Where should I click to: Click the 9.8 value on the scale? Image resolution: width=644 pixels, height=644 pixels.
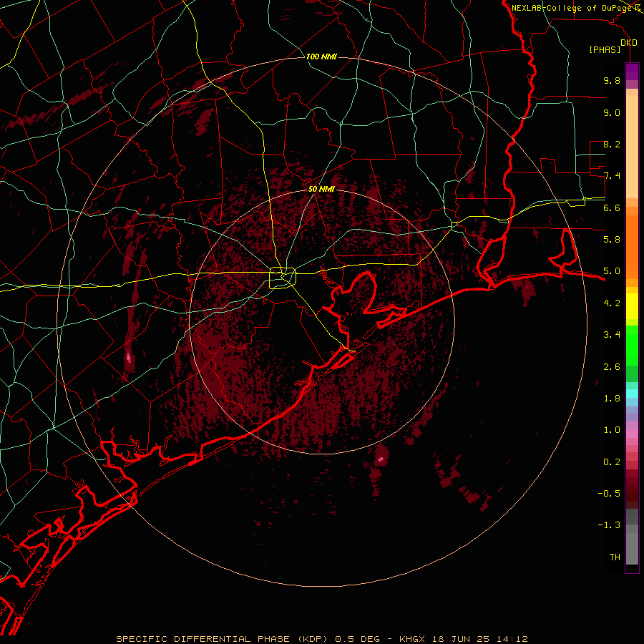[612, 80]
